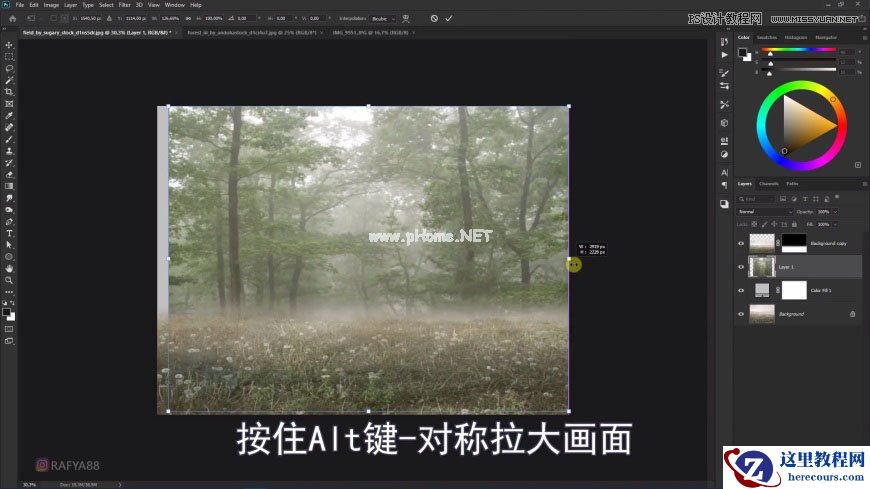Switch to the Navigator tab
Image resolution: width=870 pixels, height=489 pixels.
click(826, 38)
